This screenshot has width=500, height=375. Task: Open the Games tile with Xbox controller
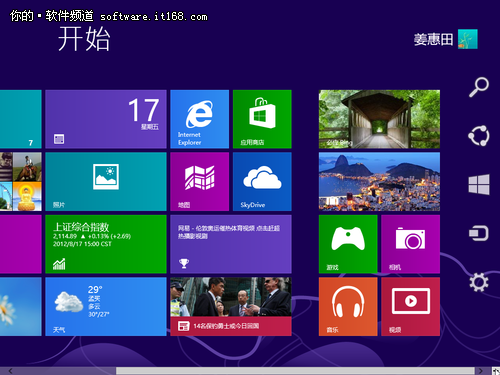click(348, 244)
